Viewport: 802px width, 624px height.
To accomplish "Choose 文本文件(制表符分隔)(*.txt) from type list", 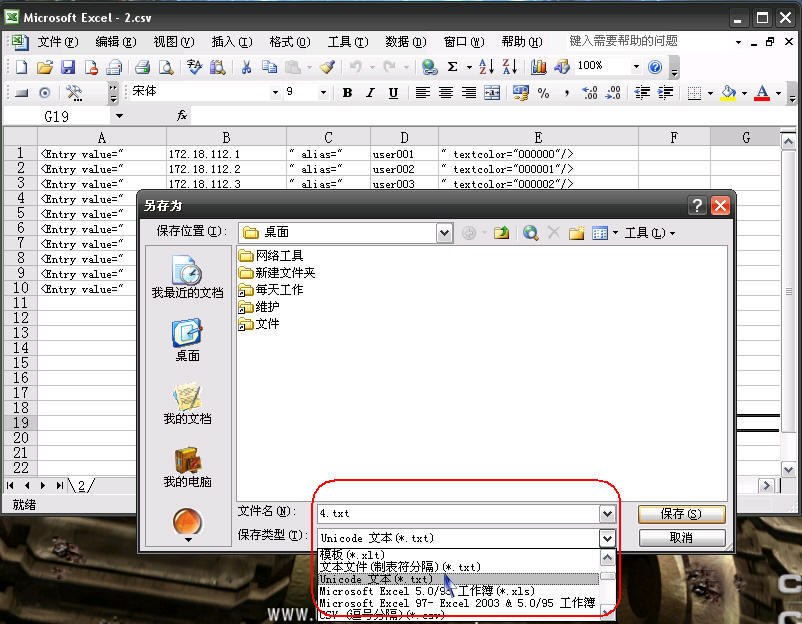I will [400, 567].
